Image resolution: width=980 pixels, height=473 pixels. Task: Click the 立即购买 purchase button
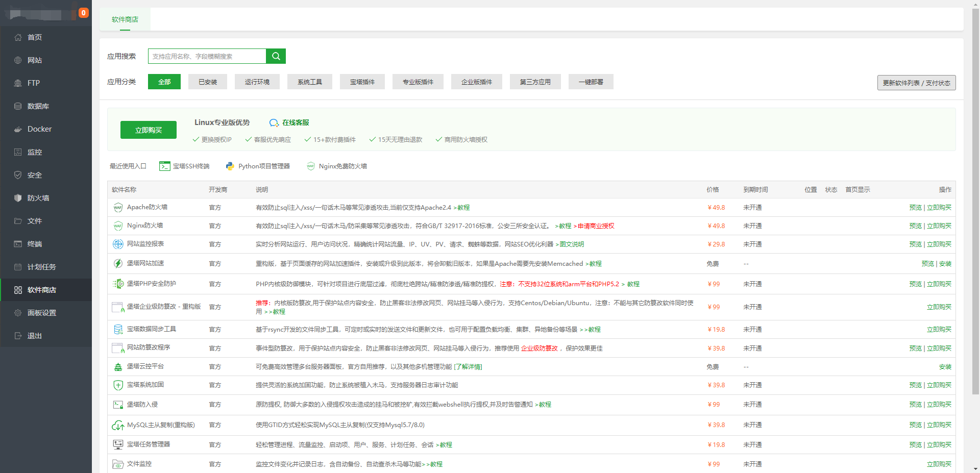point(148,130)
